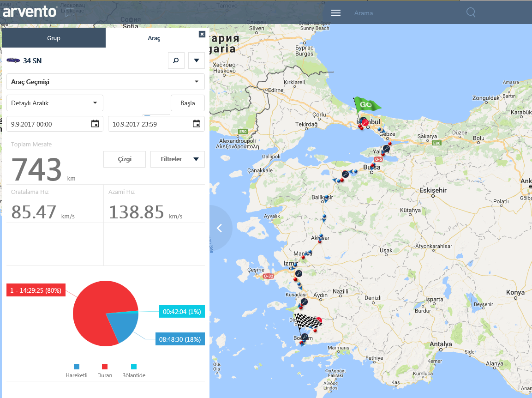
Task: Open calendar for start date 9.9.2017
Action: [95, 124]
